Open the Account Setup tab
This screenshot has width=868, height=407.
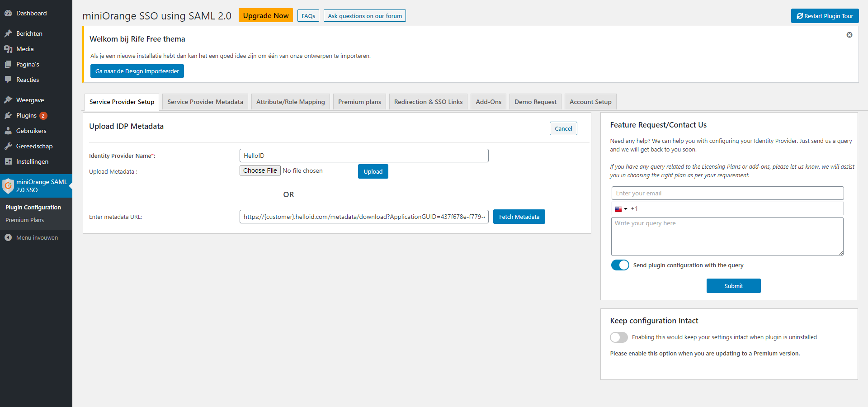click(590, 102)
